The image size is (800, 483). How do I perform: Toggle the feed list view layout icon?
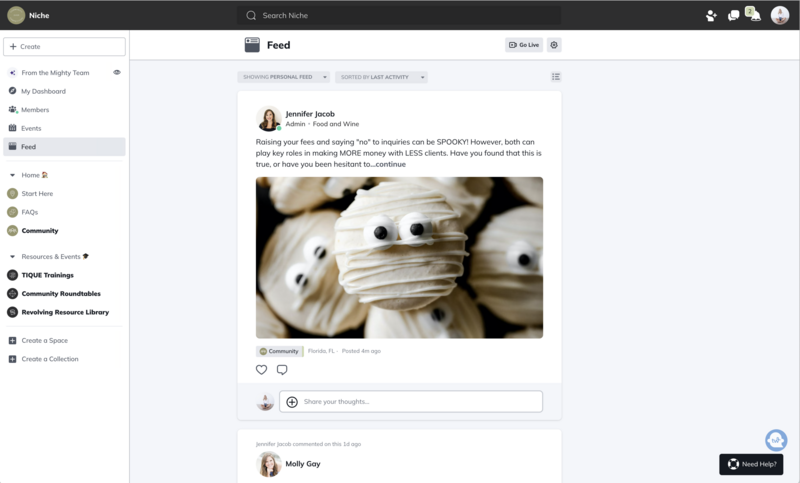tap(556, 77)
